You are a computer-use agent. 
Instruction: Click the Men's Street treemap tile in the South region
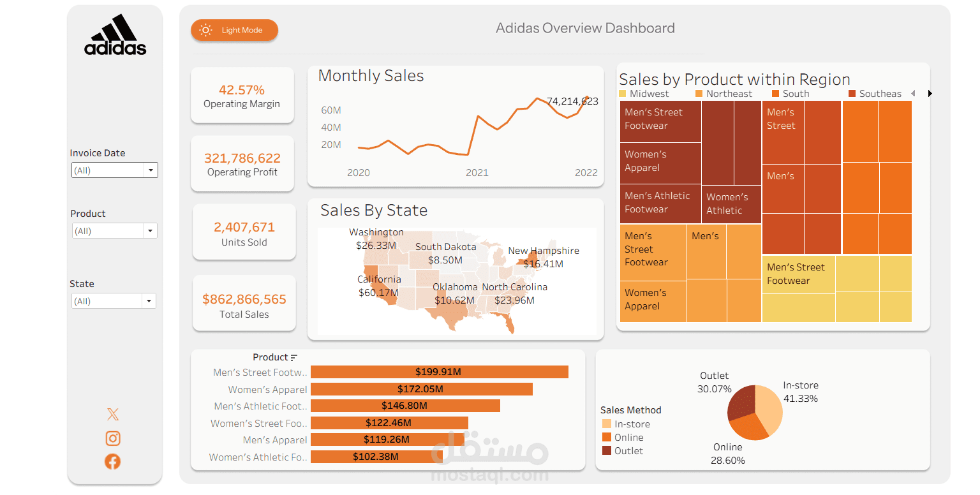click(x=783, y=132)
